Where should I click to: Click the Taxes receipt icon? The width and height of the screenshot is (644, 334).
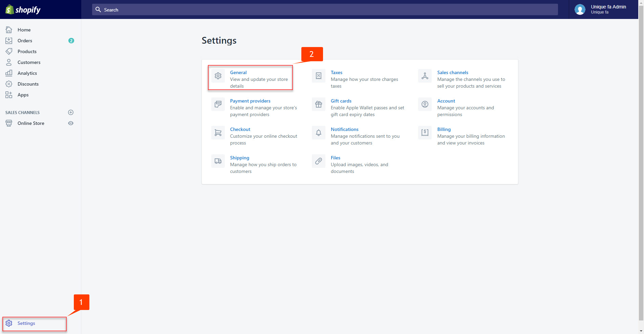tap(319, 76)
